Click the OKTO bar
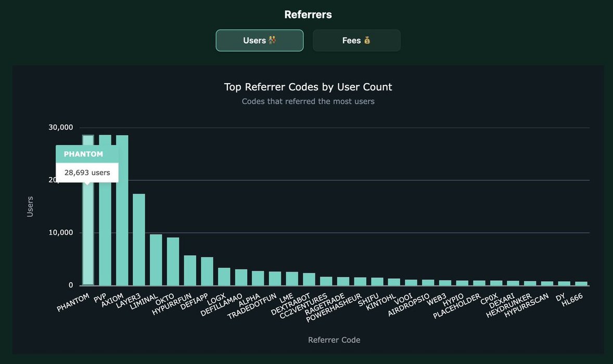Screen dimensions: 613x364 click(173, 262)
